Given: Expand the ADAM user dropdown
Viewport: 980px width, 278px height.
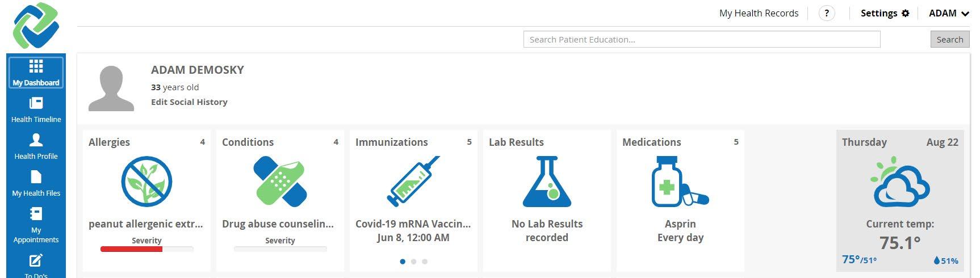Looking at the screenshot, I should 949,13.
